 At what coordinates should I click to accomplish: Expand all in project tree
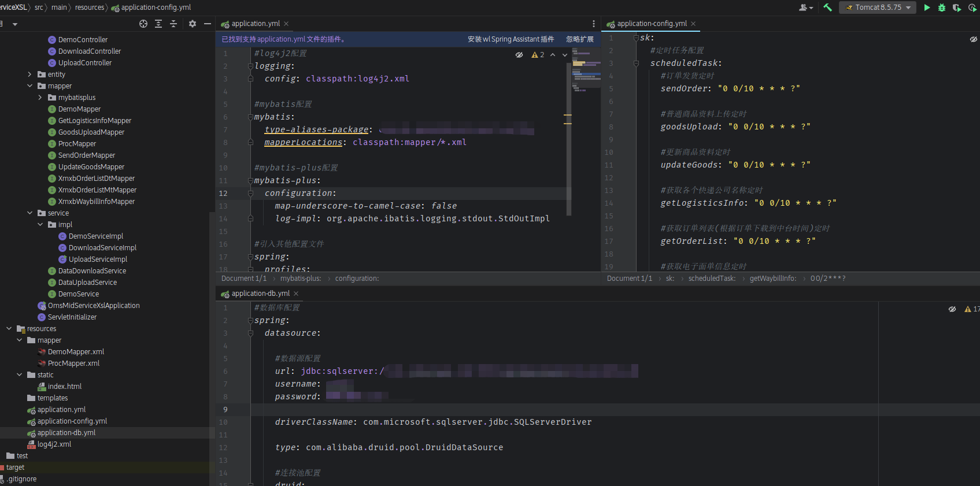pos(158,24)
